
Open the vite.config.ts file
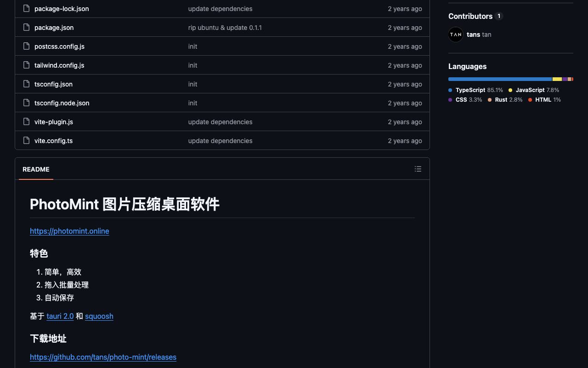point(53,141)
